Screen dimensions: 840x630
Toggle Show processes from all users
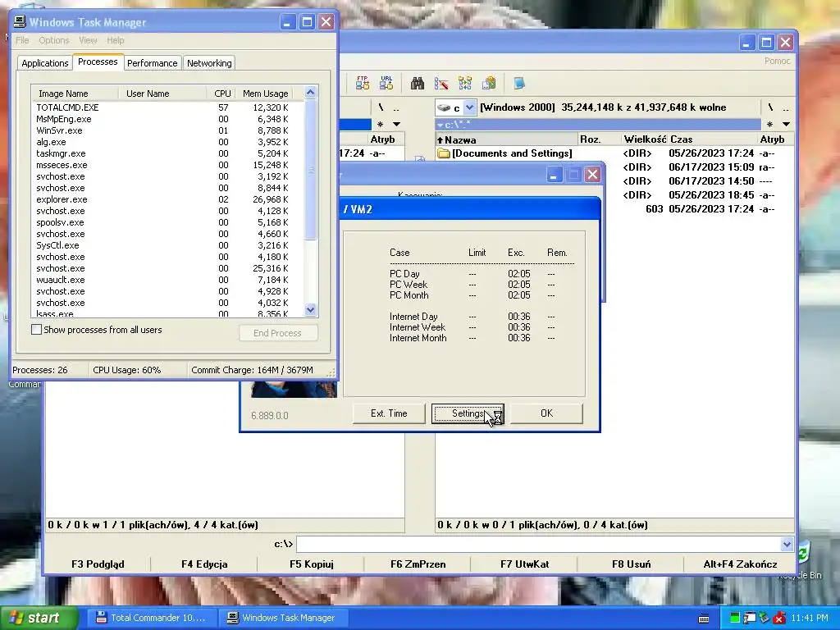coord(36,330)
